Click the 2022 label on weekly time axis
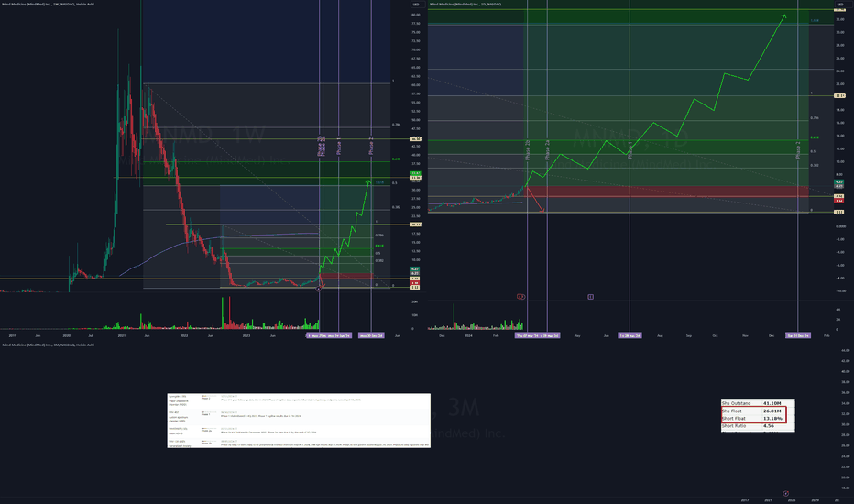Screen dimensions: 854x504 click(184, 335)
